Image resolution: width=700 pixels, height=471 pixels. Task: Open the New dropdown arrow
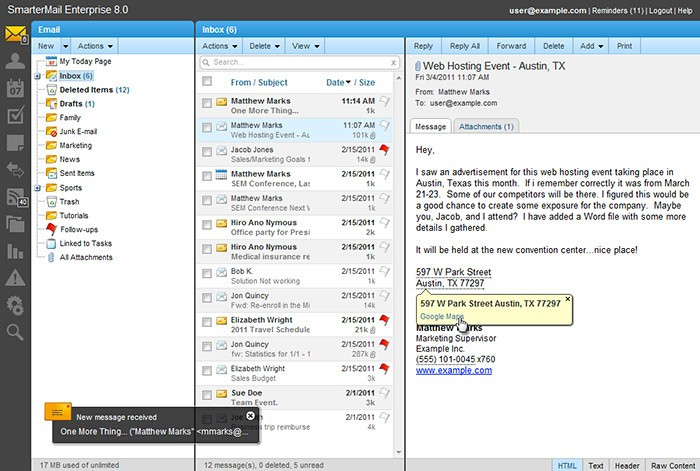point(66,46)
